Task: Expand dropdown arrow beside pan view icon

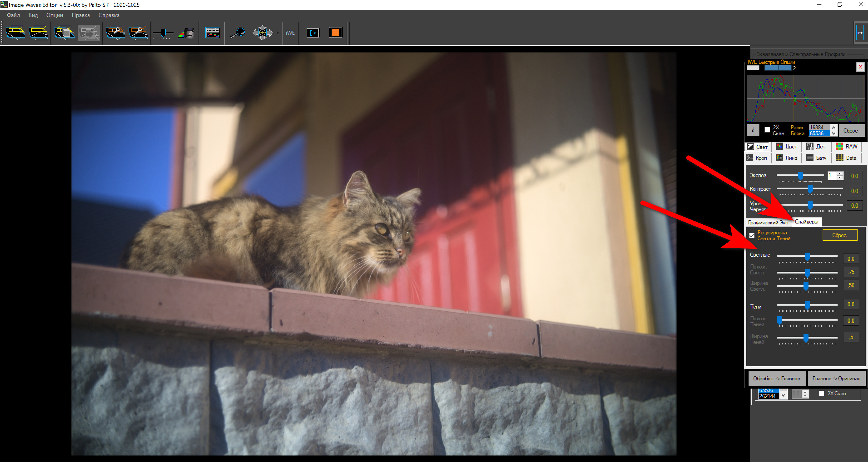Action: (278, 33)
